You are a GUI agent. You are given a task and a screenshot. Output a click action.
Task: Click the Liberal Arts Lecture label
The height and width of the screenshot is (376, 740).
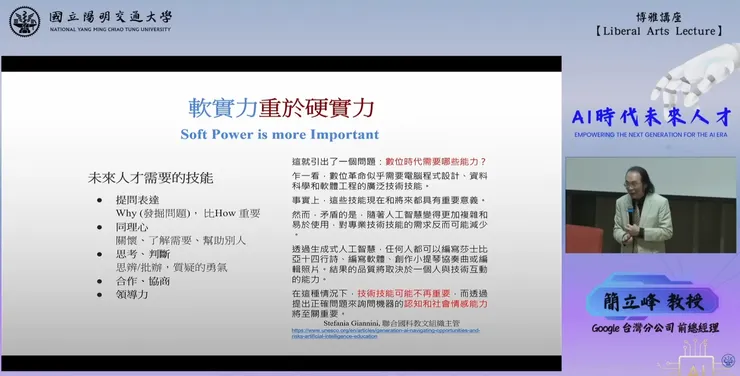[658, 31]
